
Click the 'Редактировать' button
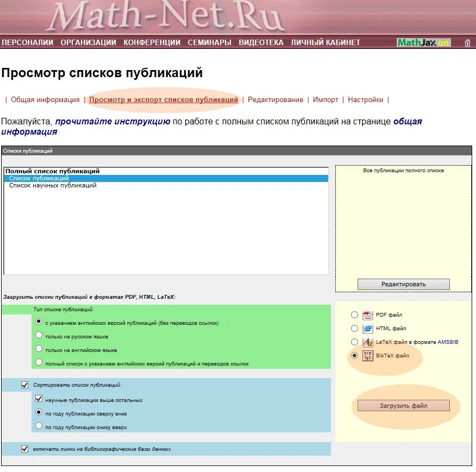(x=403, y=284)
